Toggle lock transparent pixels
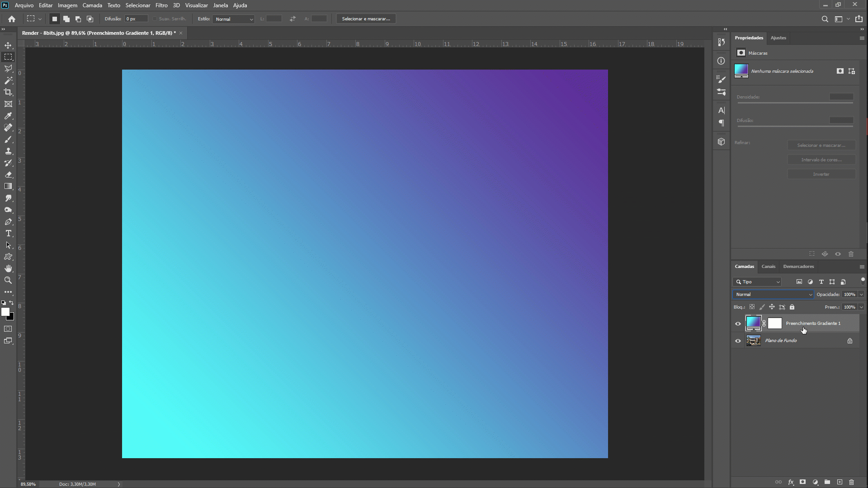Screen dimensions: 868x488 pos(752,307)
